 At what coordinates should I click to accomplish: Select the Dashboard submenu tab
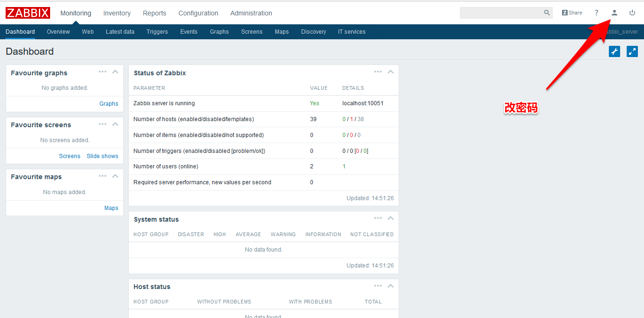[x=20, y=32]
